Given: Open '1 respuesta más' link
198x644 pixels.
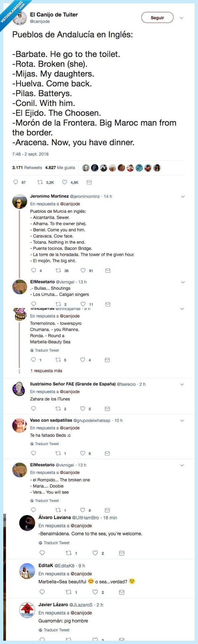Looking at the screenshot, I should pyautogui.click(x=46, y=371).
